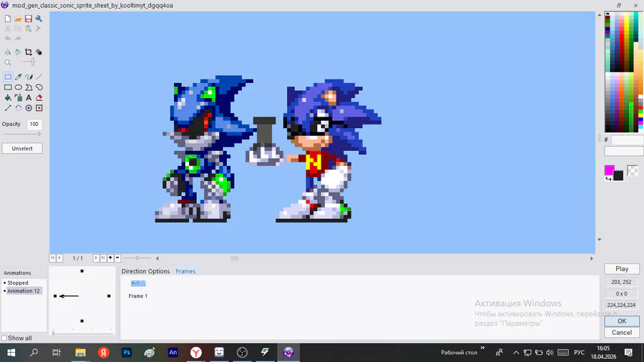Select the View Hot Spot tool
Image resolution: width=644 pixels, height=362 pixels.
click(29, 108)
